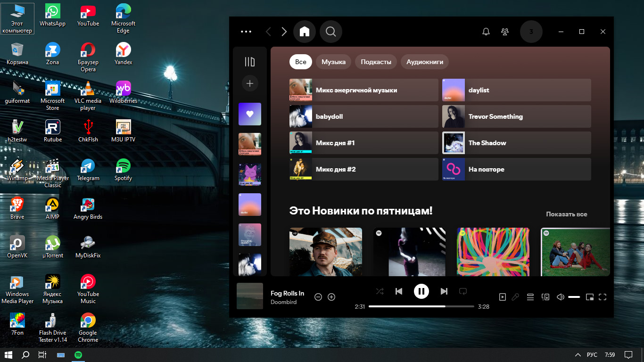Select the Winamp desktop shortcut
Screen dimensions: 644x362
[17, 170]
